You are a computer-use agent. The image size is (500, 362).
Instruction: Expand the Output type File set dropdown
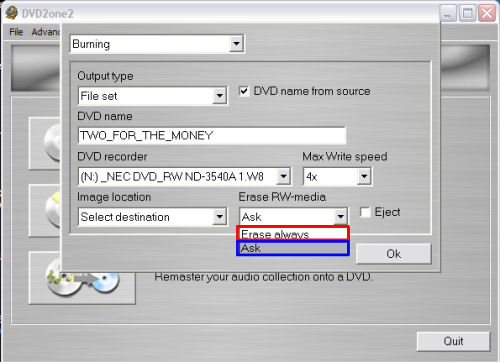pyautogui.click(x=220, y=96)
